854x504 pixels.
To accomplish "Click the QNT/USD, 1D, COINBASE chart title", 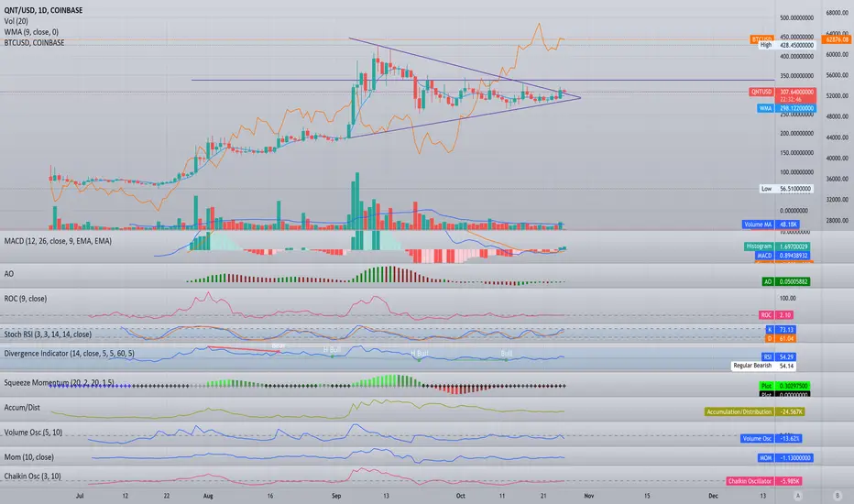I will point(44,10).
